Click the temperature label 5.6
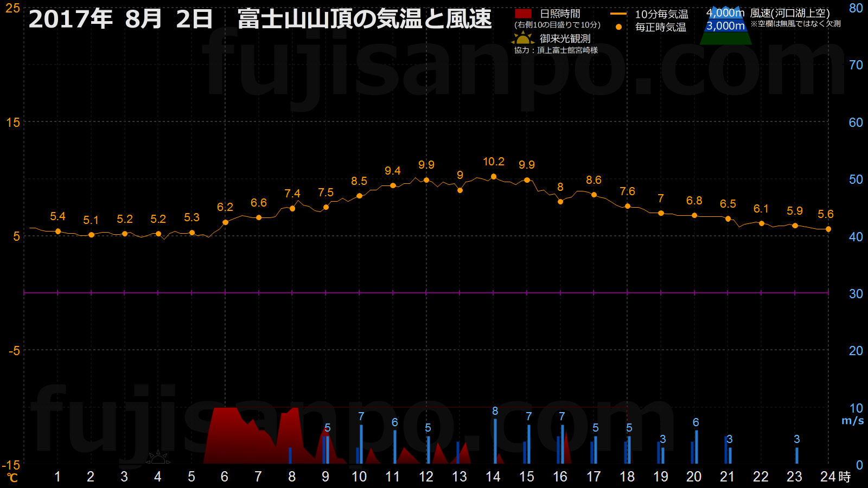 coord(826,214)
